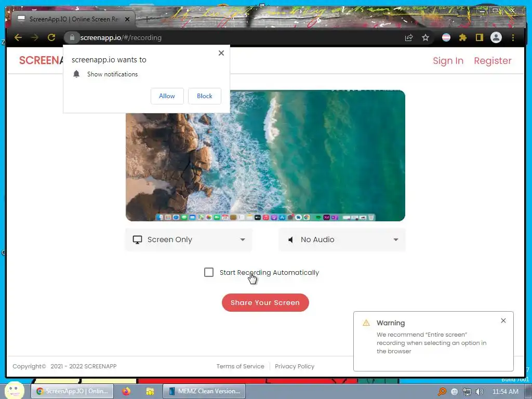532x399 pixels.
Task: Close the Warning toast message
Action: click(503, 321)
